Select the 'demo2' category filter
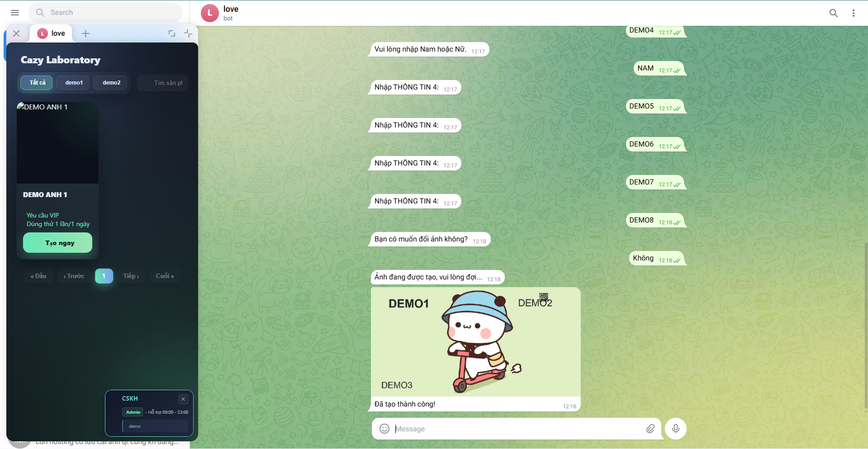The image size is (868, 449). [111, 83]
